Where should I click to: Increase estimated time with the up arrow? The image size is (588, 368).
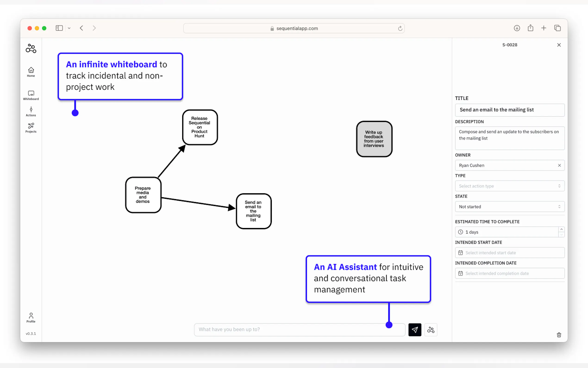click(x=561, y=229)
